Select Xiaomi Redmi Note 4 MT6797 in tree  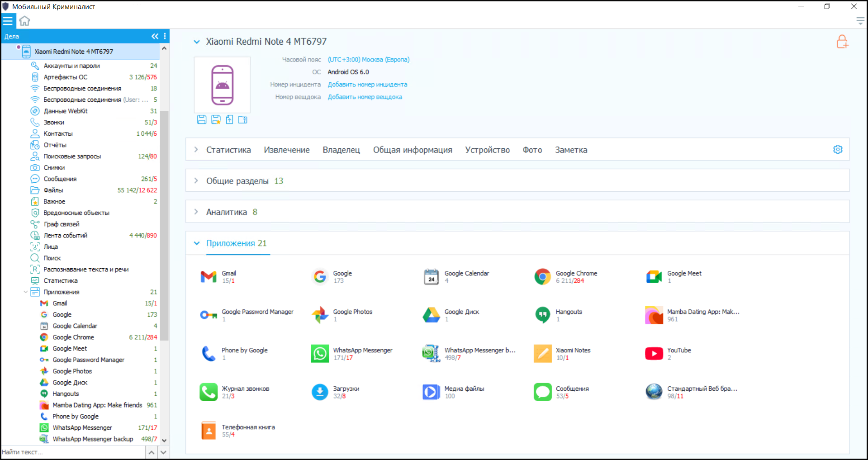coord(81,52)
